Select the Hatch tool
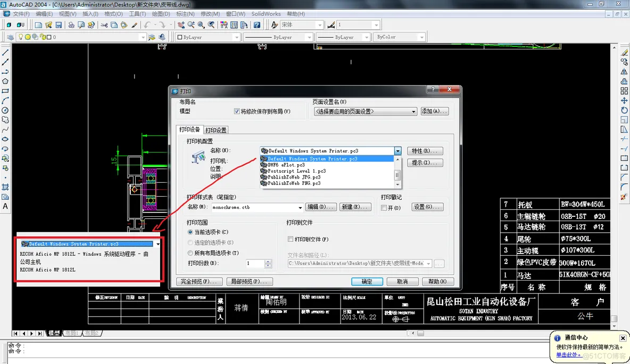 coord(5,188)
